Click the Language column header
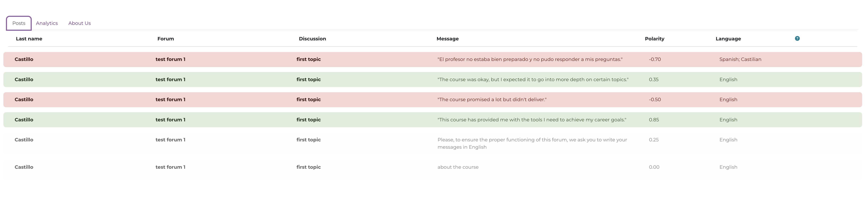 click(728, 39)
